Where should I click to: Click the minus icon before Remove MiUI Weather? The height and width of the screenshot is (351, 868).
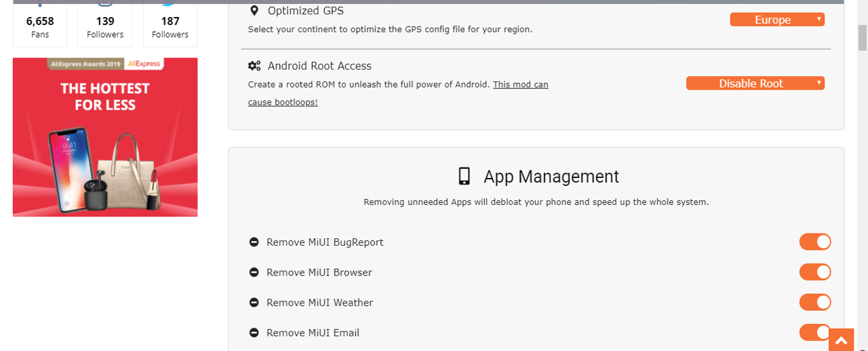click(x=254, y=303)
